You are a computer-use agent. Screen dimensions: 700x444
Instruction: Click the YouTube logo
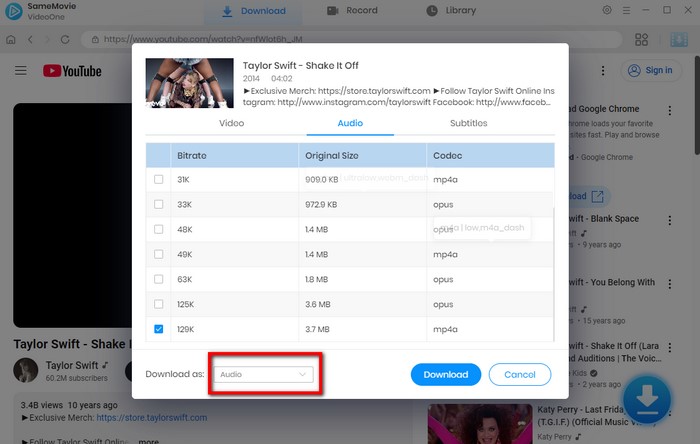72,71
